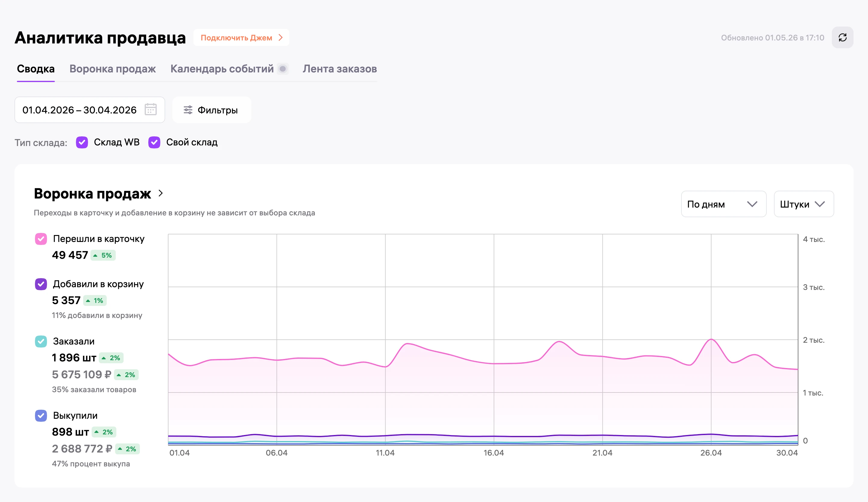Click the filters sliders icon
The height and width of the screenshot is (502, 868).
188,110
